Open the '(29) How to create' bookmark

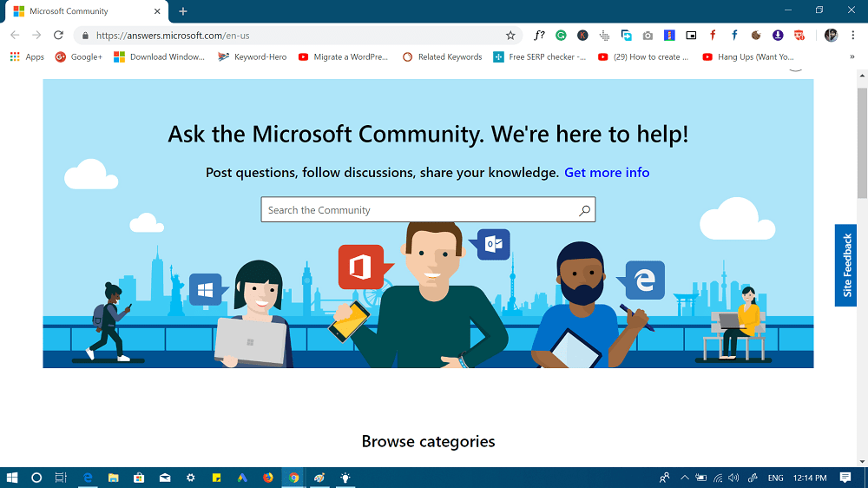coord(643,56)
